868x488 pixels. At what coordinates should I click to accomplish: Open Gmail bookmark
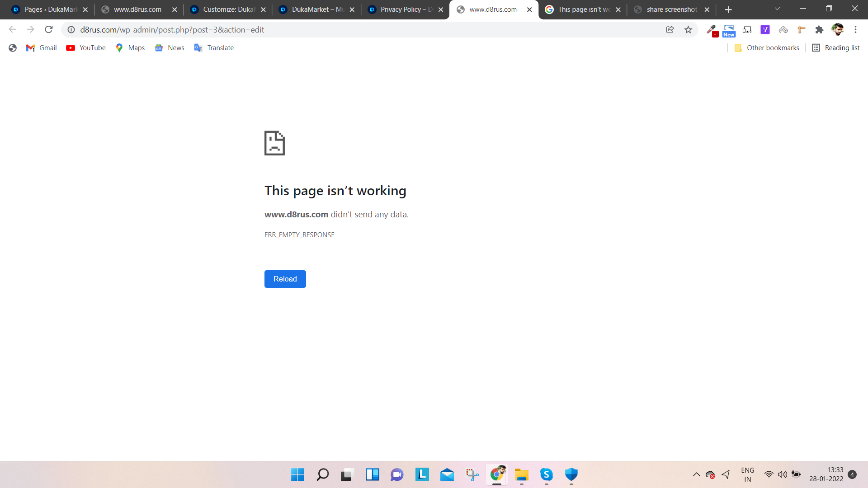[42, 48]
